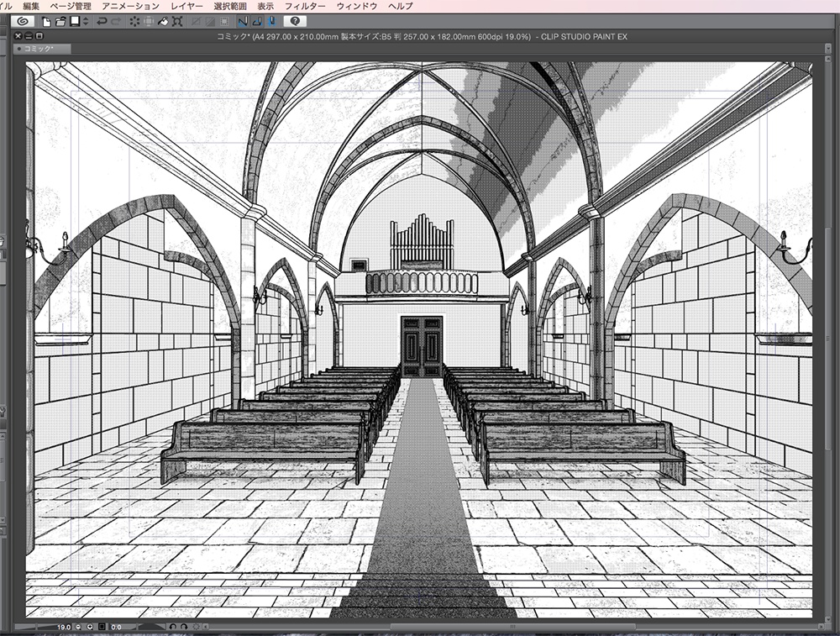Click horizontal scrollbar left arrow
The height and width of the screenshot is (636, 840).
(206, 627)
